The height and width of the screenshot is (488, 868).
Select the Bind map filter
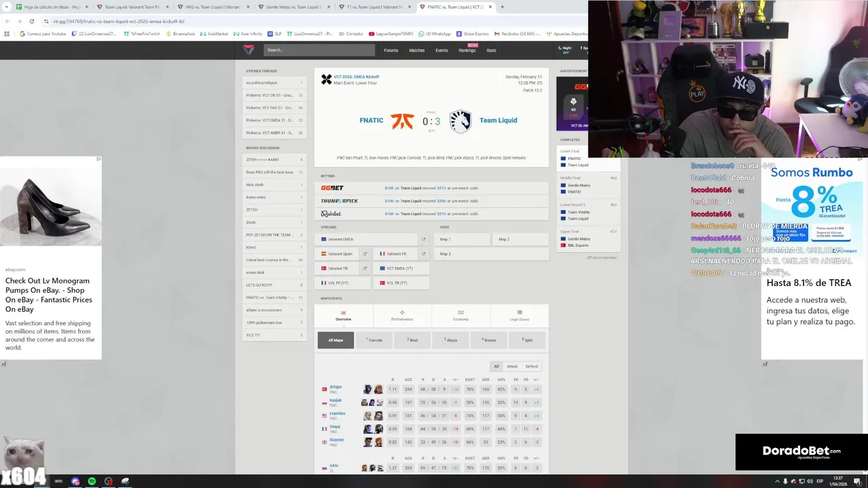(x=412, y=340)
